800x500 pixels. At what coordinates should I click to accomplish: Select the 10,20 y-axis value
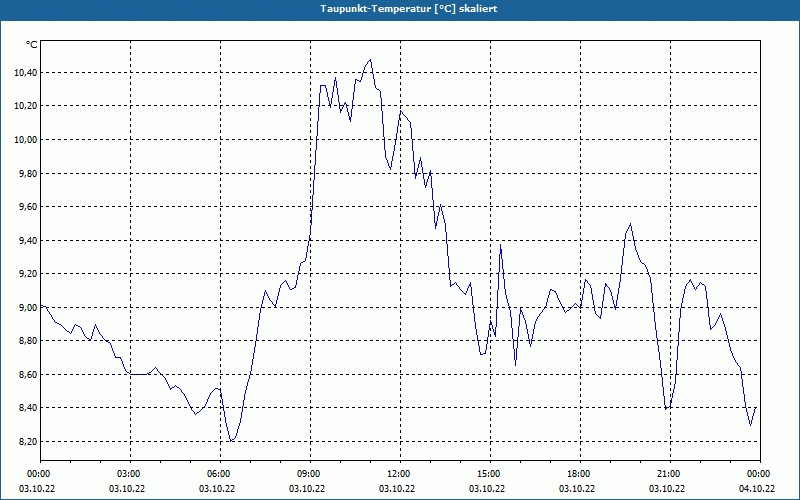(26, 106)
